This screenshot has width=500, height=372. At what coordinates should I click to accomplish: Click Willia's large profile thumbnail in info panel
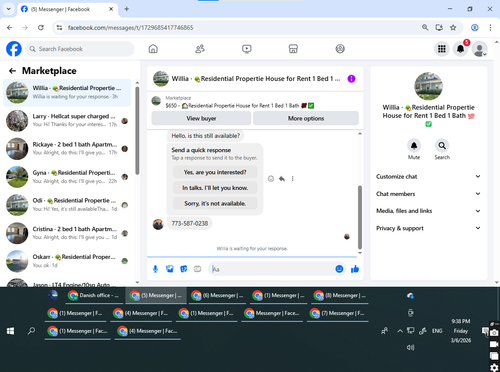428,86
